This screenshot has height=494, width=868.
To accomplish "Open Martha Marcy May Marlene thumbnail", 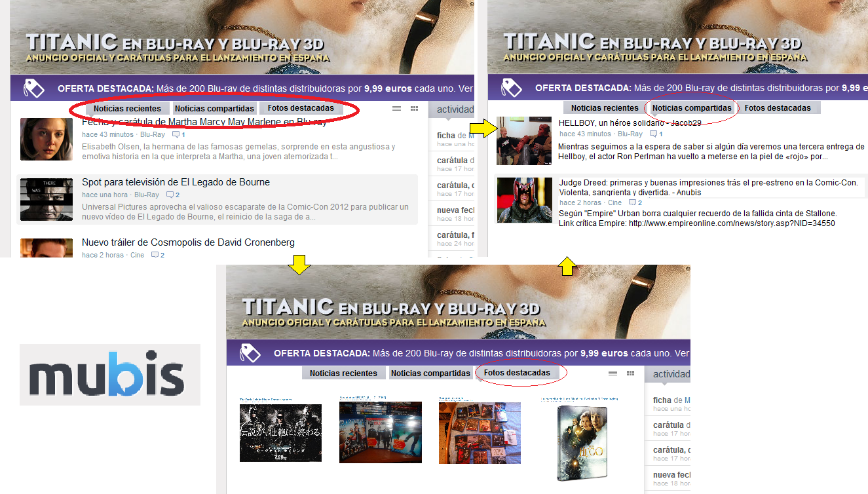I will pos(47,139).
